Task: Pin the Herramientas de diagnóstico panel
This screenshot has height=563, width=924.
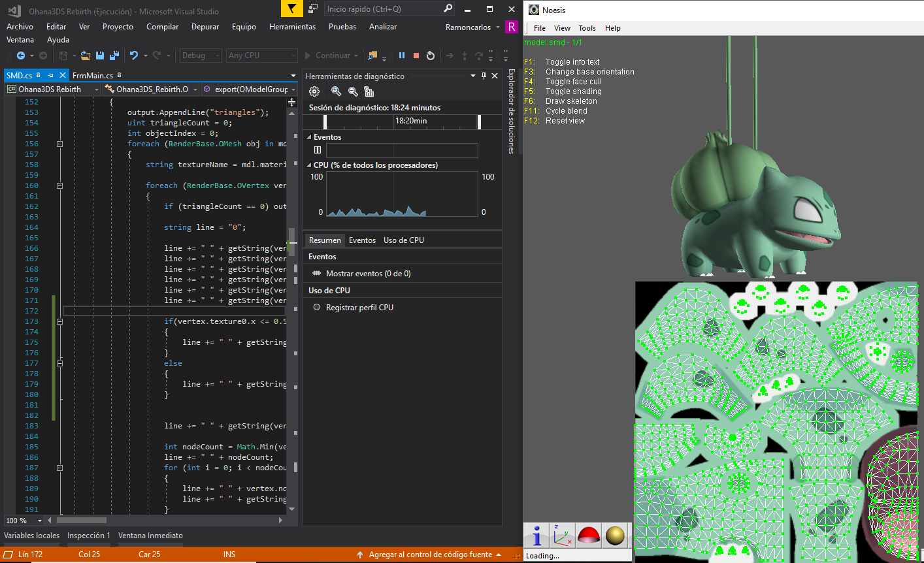Action: coord(484,76)
